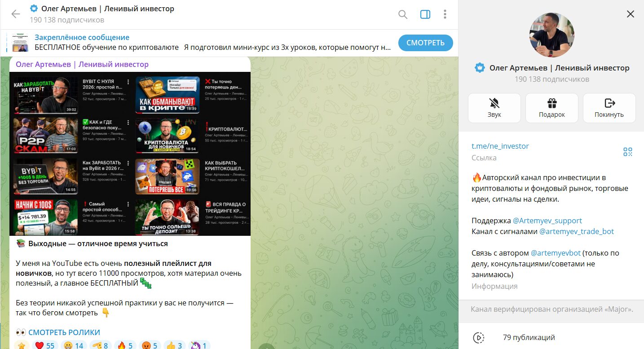React with the pointing hand showing 8
The width and height of the screenshot is (644, 349).
(x=100, y=345)
